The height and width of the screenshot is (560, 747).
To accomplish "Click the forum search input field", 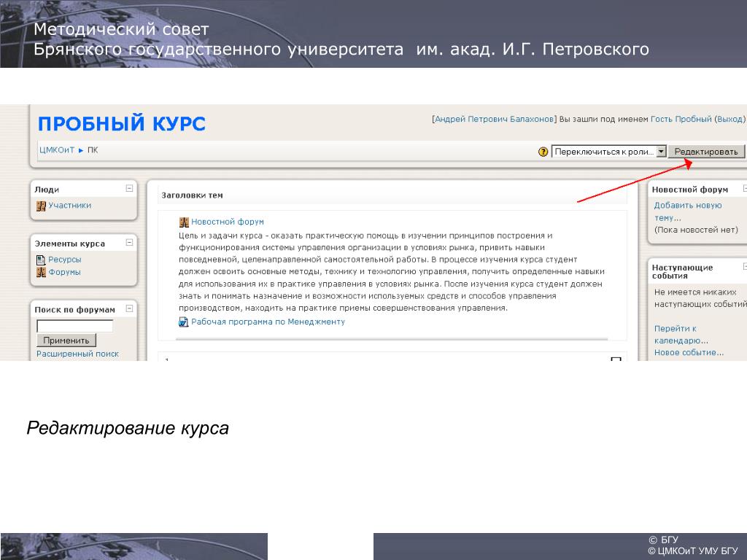I will pyautogui.click(x=75, y=326).
